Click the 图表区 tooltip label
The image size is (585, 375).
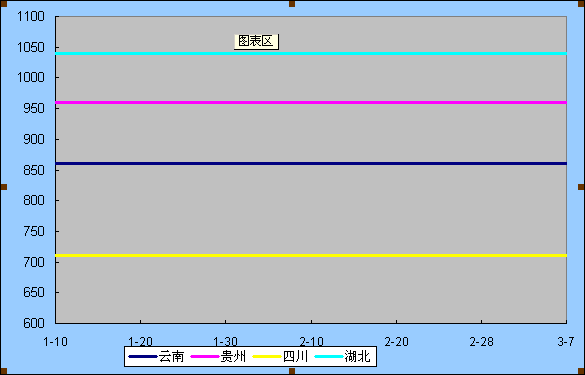(x=256, y=41)
